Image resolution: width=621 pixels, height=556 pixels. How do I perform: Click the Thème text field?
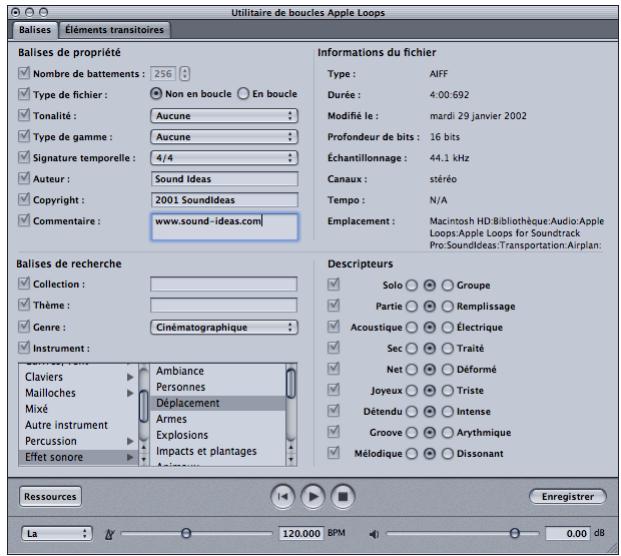point(224,305)
